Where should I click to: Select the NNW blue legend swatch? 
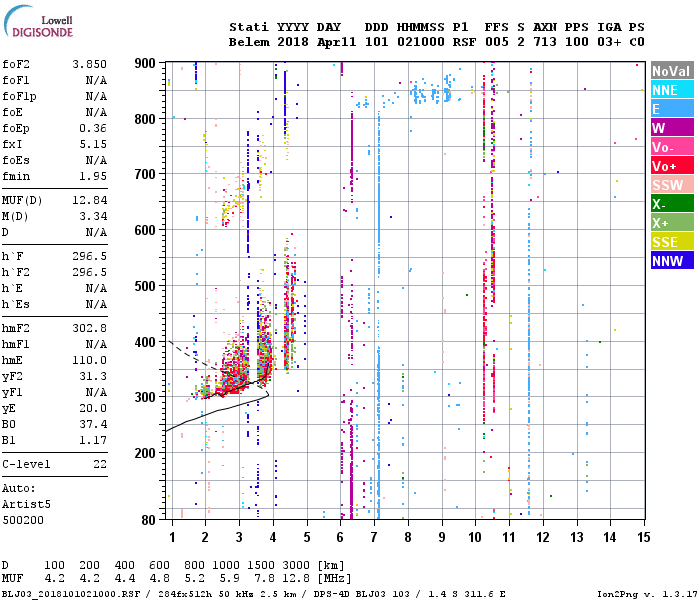672,260
